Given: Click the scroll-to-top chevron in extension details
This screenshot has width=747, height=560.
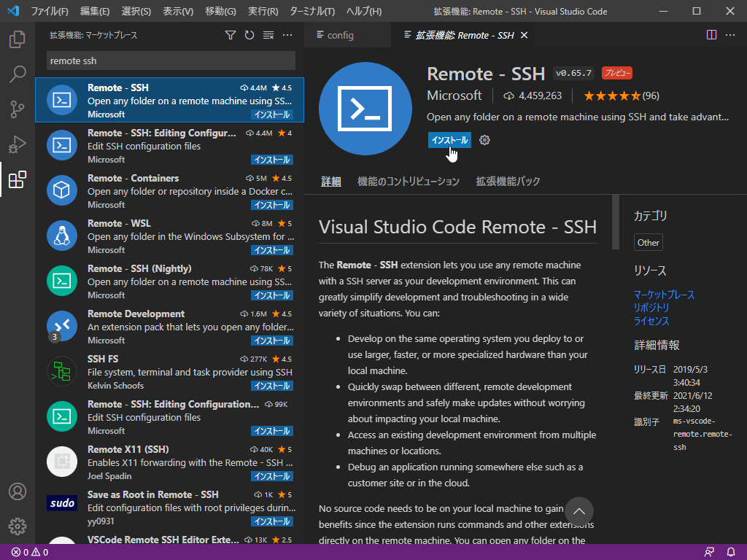Looking at the screenshot, I should [x=579, y=511].
